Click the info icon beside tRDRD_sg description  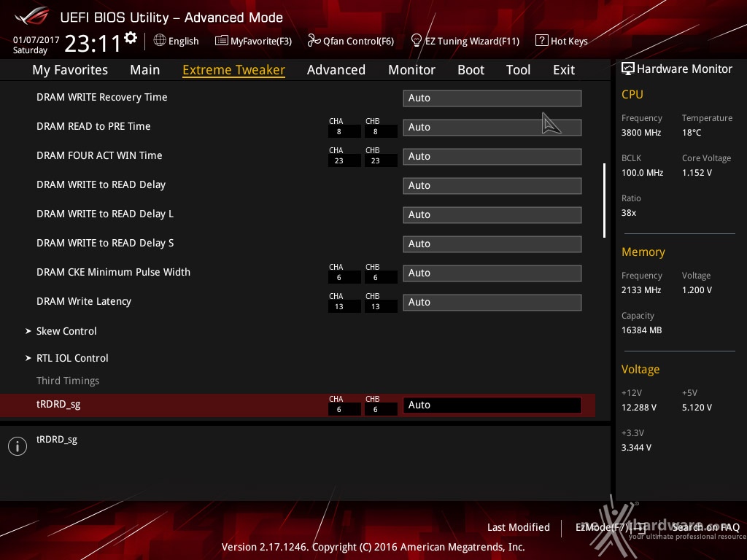[18, 446]
